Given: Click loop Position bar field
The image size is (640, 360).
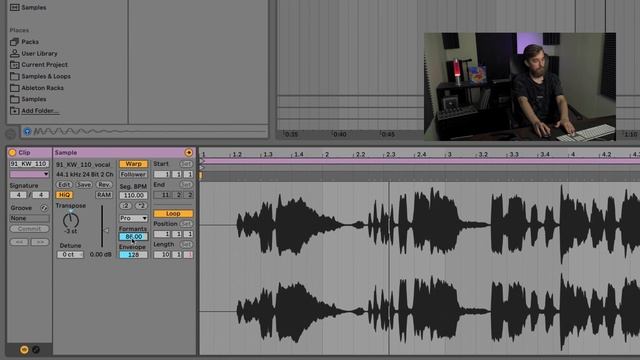Looking at the screenshot, I should click(162, 234).
